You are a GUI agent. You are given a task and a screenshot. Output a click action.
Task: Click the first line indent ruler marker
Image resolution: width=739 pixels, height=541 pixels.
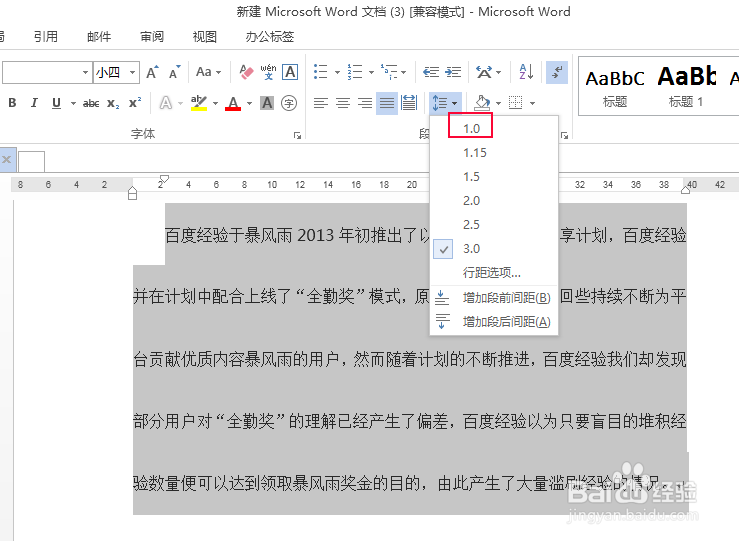(x=164, y=179)
